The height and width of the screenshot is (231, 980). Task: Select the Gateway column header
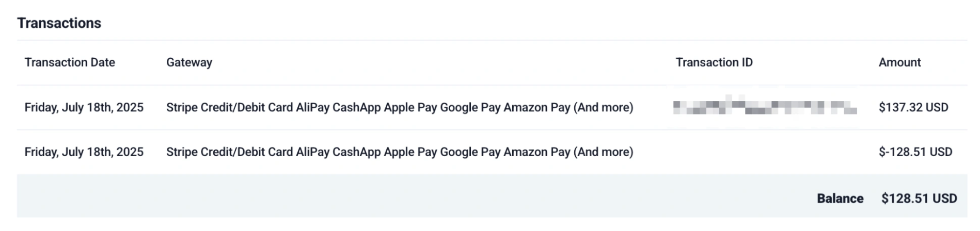[x=189, y=62]
